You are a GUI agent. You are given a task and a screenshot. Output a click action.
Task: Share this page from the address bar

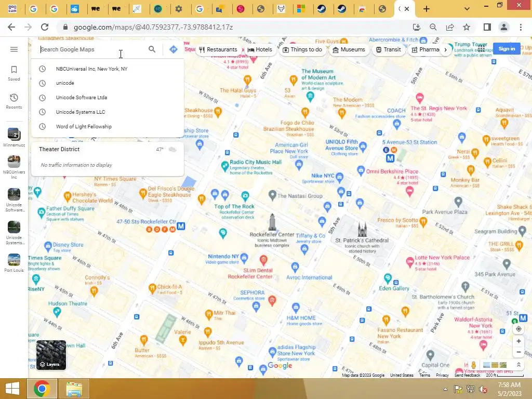[450, 27]
